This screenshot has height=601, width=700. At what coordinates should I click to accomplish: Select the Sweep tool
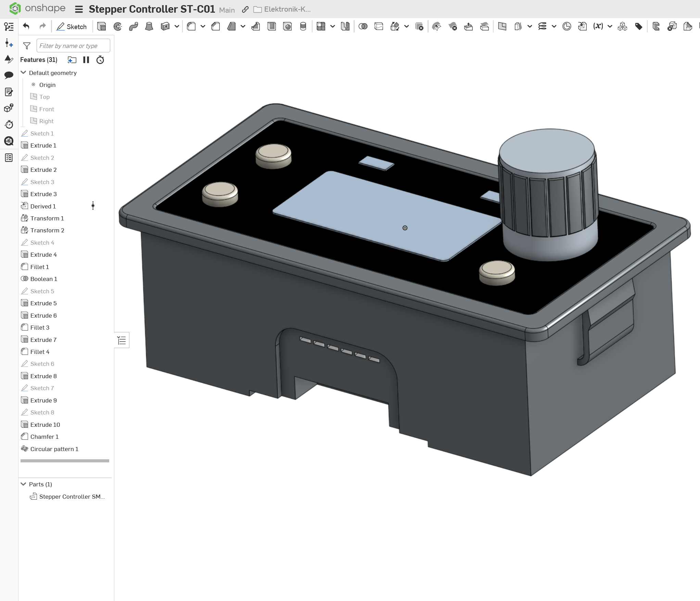(x=133, y=26)
